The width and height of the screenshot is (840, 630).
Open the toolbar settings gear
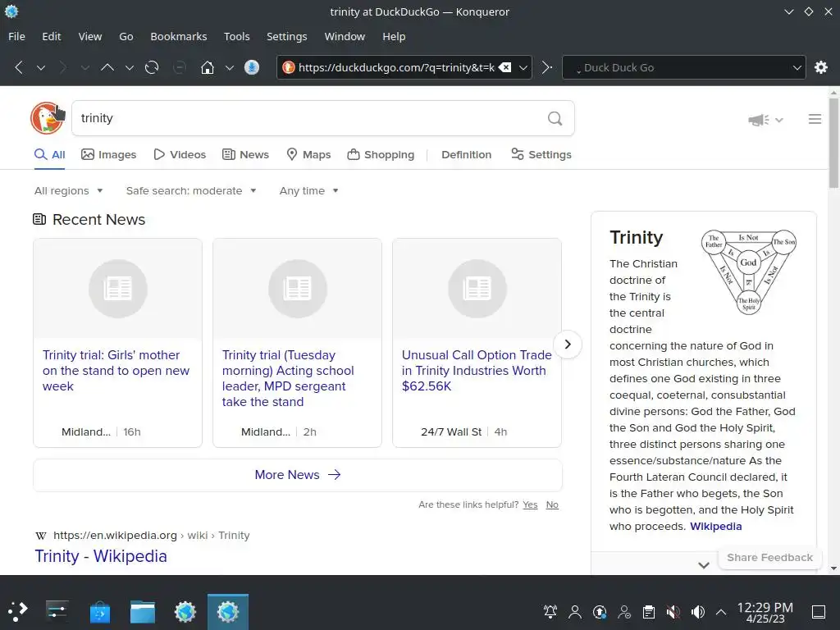[x=820, y=67]
